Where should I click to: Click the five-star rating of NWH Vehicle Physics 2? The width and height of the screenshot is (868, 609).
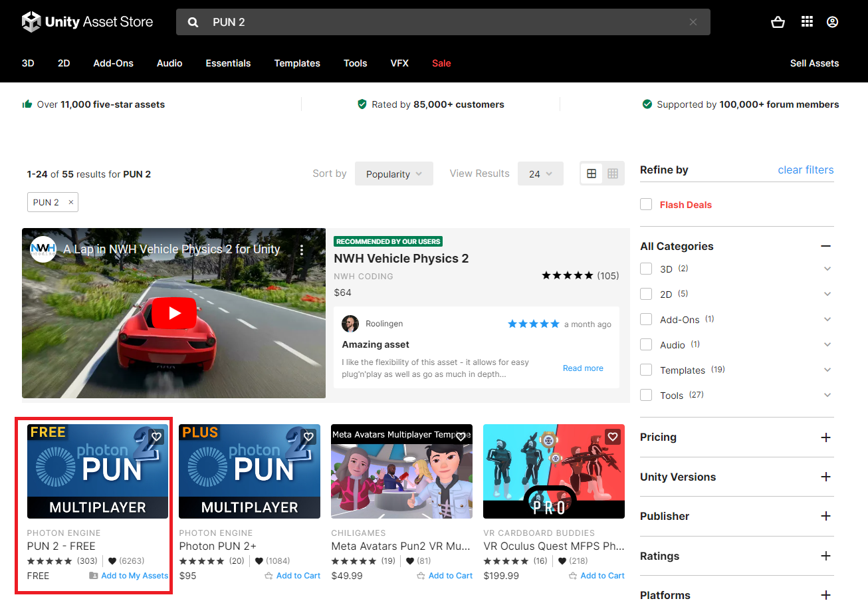[x=568, y=275]
